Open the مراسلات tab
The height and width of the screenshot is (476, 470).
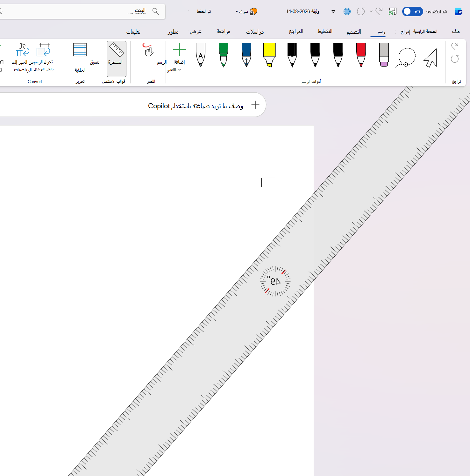click(255, 32)
